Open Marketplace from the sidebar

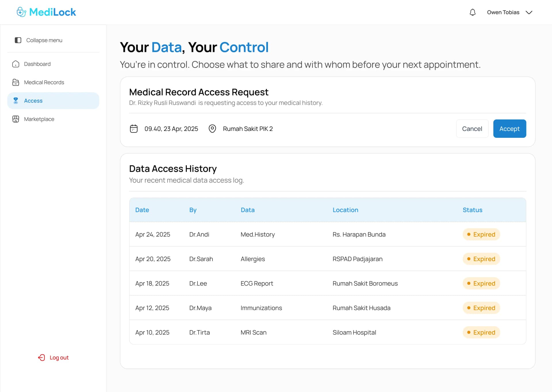click(39, 119)
